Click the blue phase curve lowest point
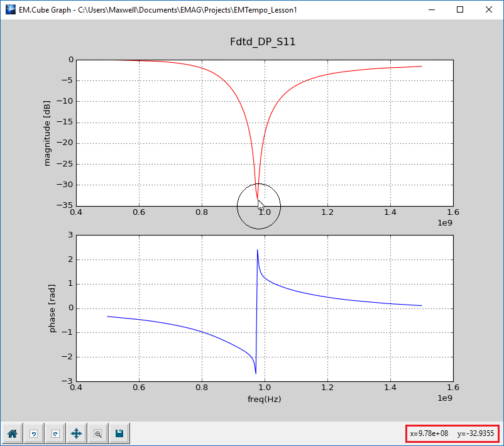504x446 pixels. pyautogui.click(x=256, y=373)
